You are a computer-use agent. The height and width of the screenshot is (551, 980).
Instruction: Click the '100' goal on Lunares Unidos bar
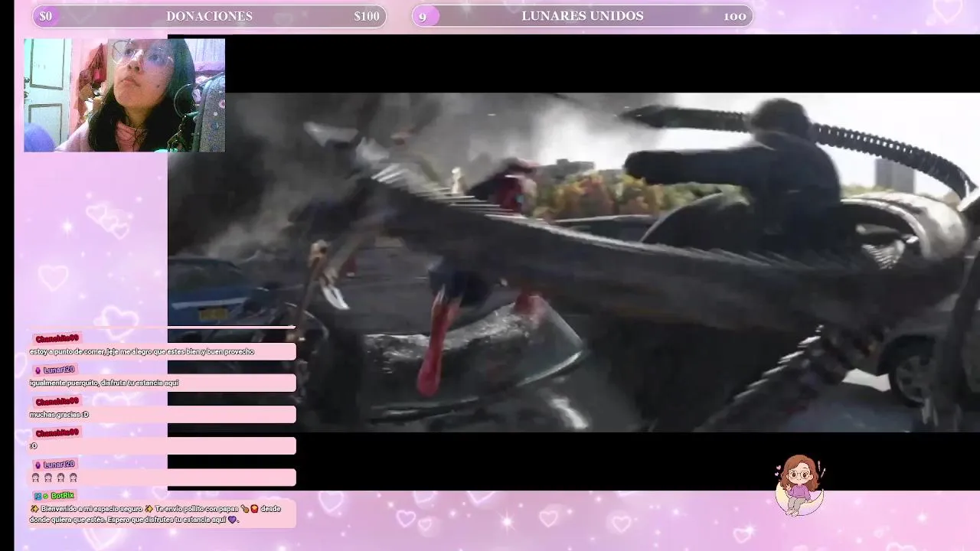click(x=735, y=16)
